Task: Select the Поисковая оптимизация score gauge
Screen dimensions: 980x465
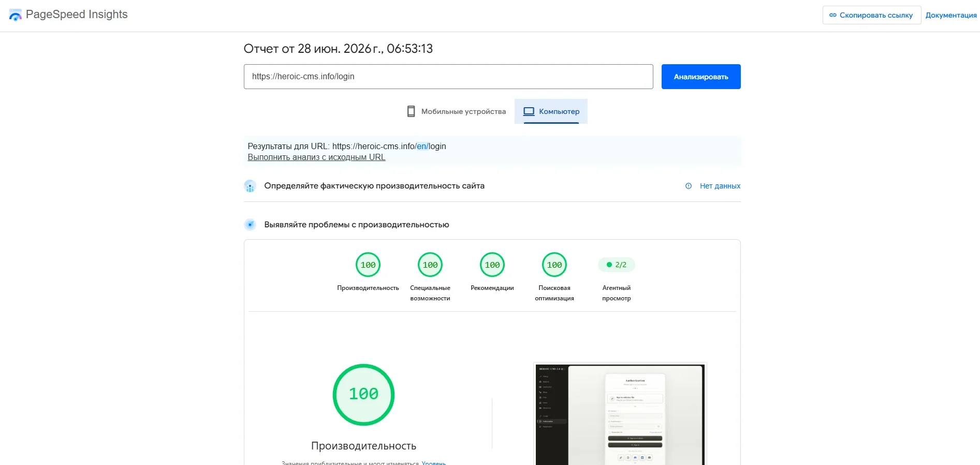Action: [554, 265]
